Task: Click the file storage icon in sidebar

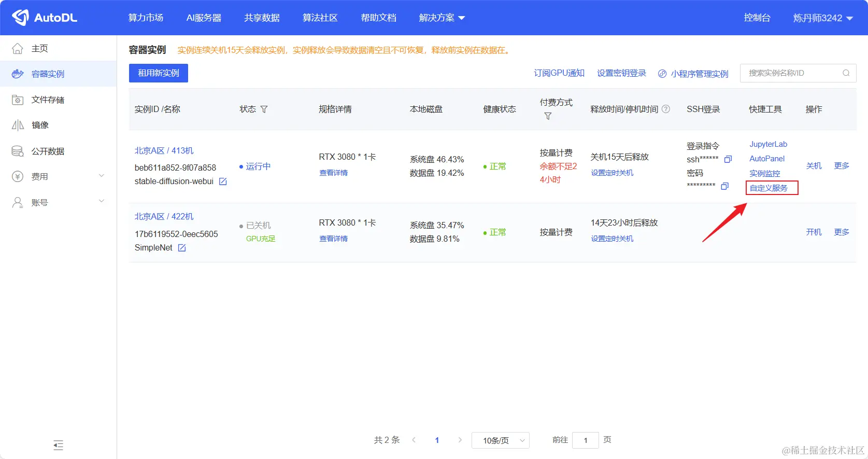Action: (18, 100)
